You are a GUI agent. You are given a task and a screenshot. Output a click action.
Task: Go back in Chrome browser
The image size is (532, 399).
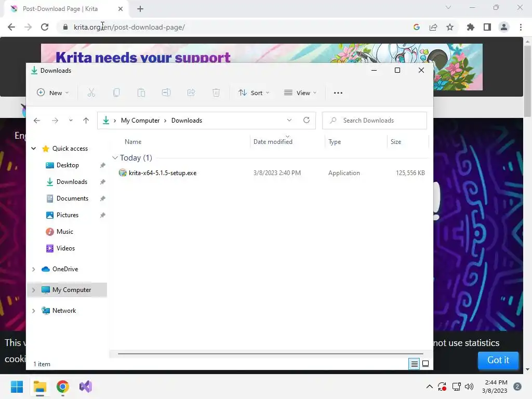coord(11,27)
